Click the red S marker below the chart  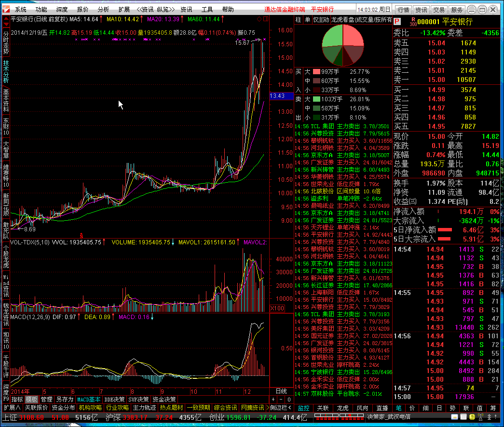[x=82, y=236]
